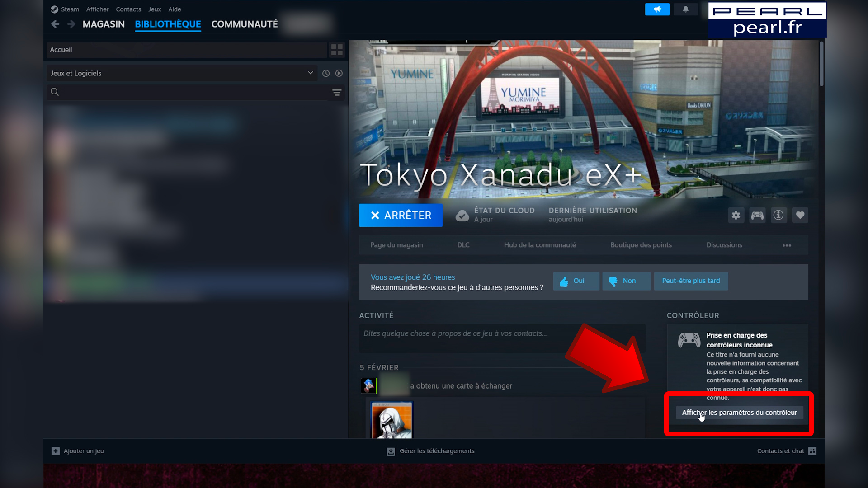Stop the game with the ARRÊTER button
This screenshot has height=488, width=868.
pos(401,215)
